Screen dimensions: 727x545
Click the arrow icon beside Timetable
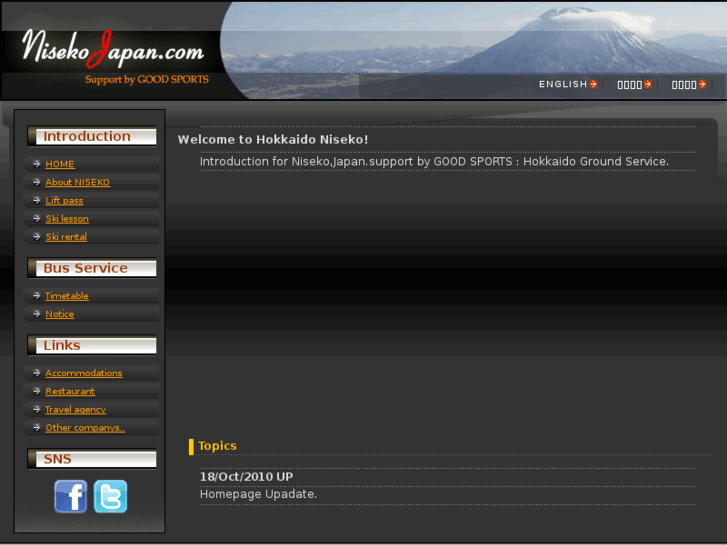point(37,295)
